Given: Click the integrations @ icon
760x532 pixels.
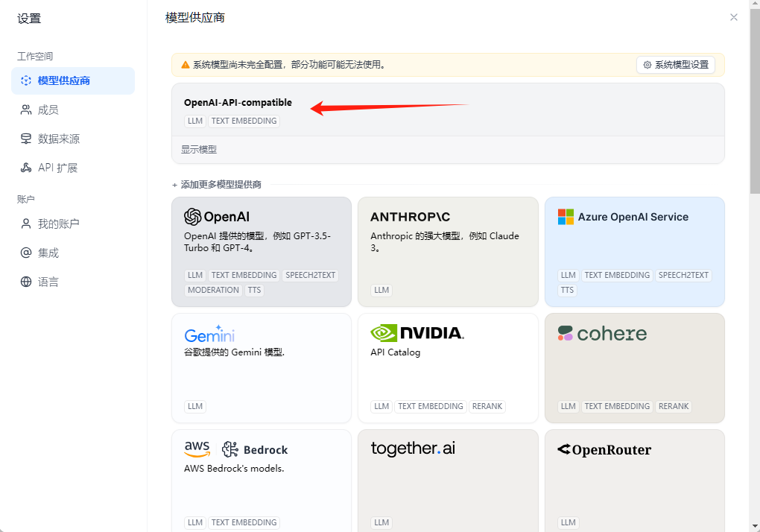Looking at the screenshot, I should click(26, 253).
